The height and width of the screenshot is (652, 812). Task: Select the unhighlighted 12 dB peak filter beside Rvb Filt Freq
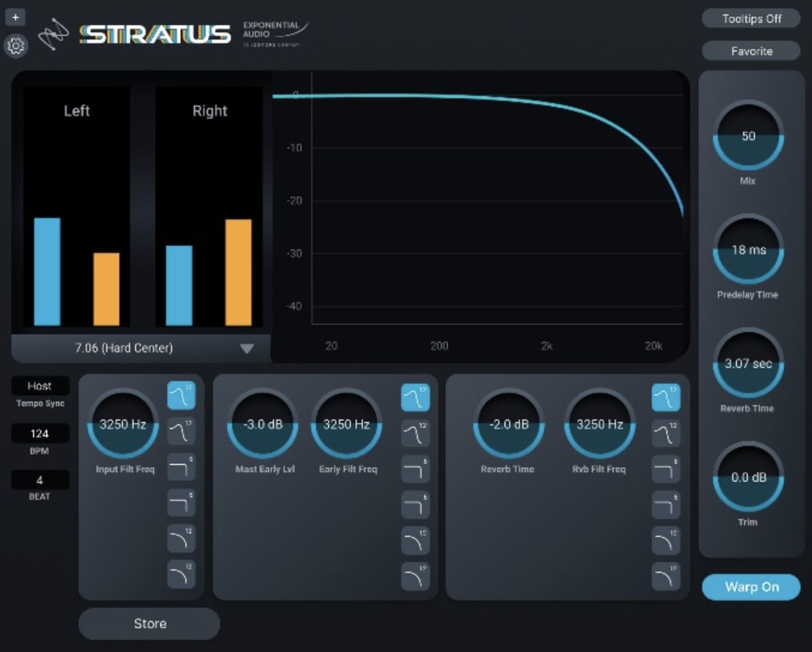point(666,434)
